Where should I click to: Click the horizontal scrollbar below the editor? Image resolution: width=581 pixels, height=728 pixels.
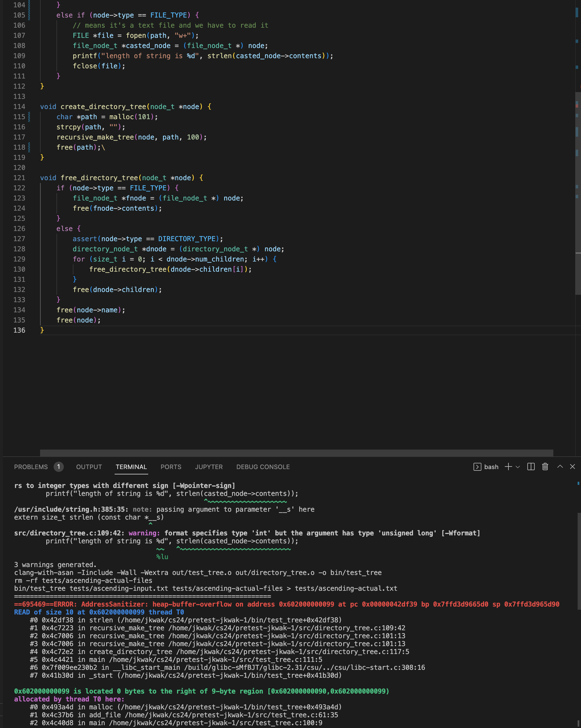pos(296,453)
